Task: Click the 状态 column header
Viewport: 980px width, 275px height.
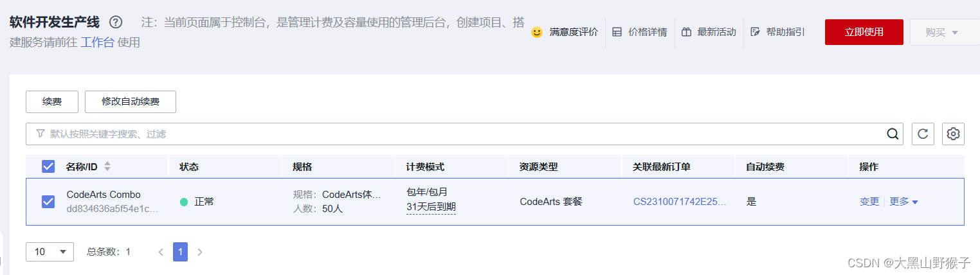Action: tap(189, 166)
